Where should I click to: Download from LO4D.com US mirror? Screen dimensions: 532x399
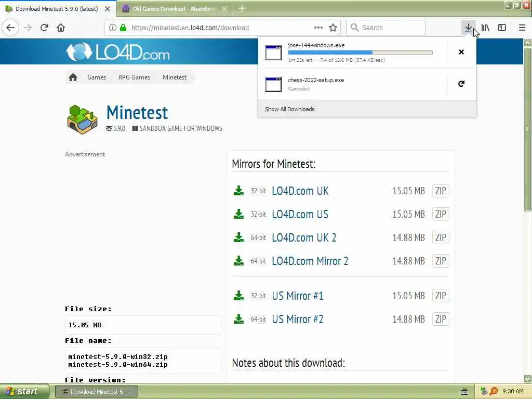click(x=300, y=215)
